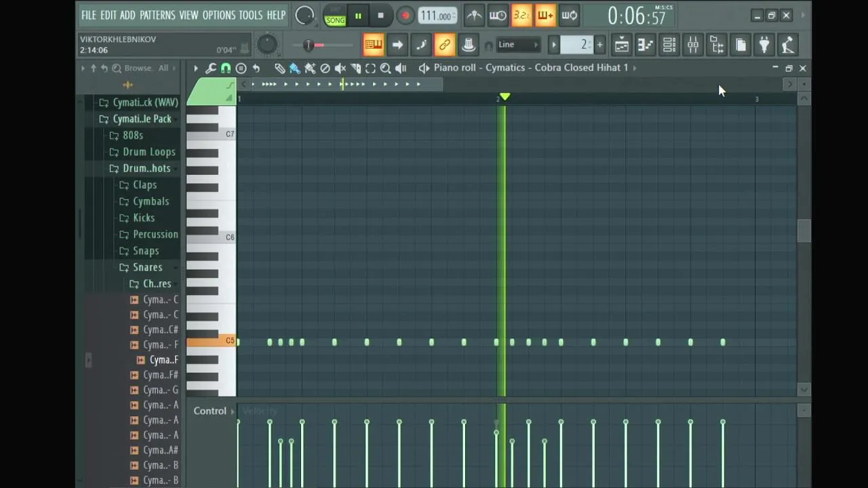Open the Control lane selector arrow

233,411
